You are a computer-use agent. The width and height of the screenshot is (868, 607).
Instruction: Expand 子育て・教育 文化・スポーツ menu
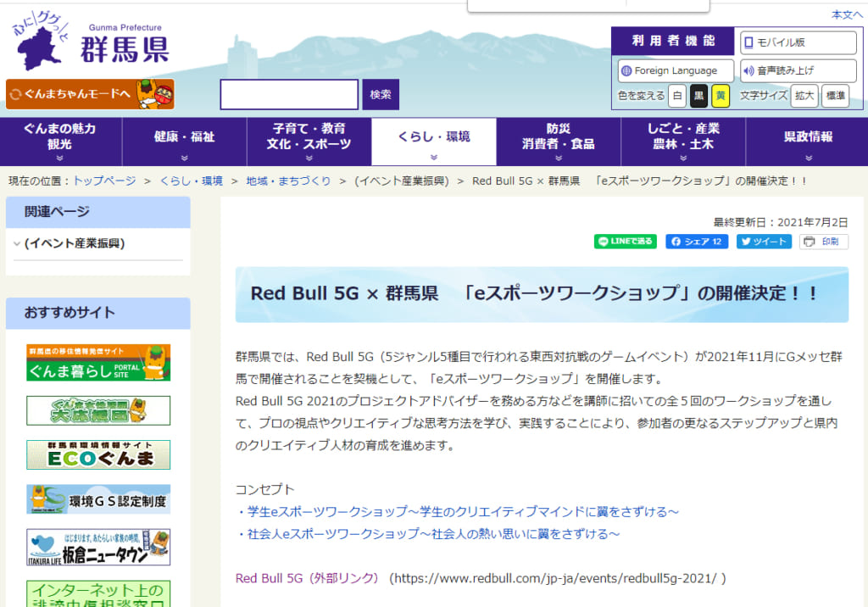coord(309,142)
